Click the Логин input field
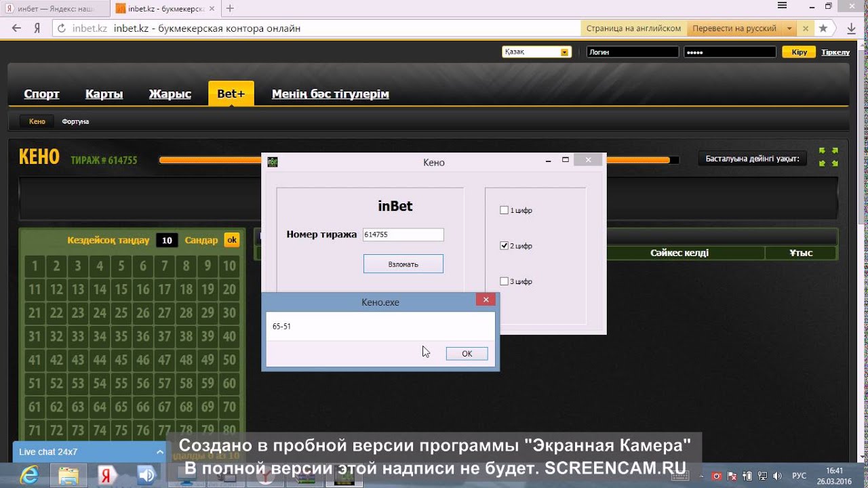Screen dimensions: 868x488 point(632,52)
